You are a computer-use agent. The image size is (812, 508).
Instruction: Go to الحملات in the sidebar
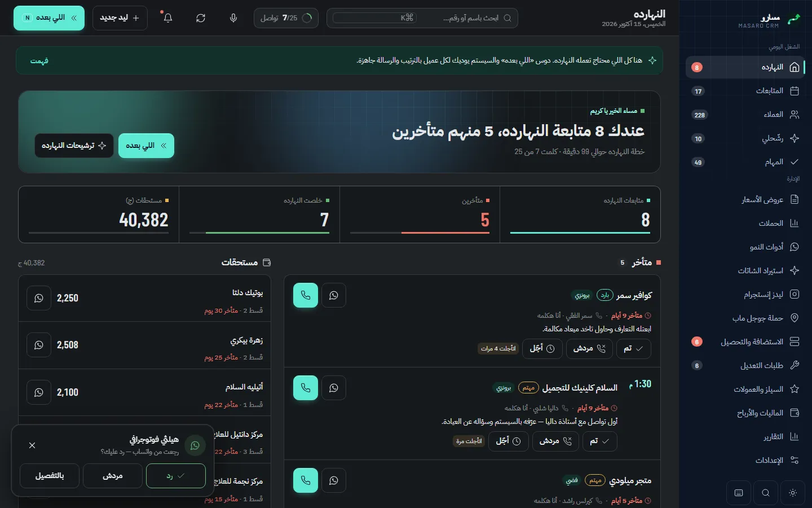(x=745, y=223)
